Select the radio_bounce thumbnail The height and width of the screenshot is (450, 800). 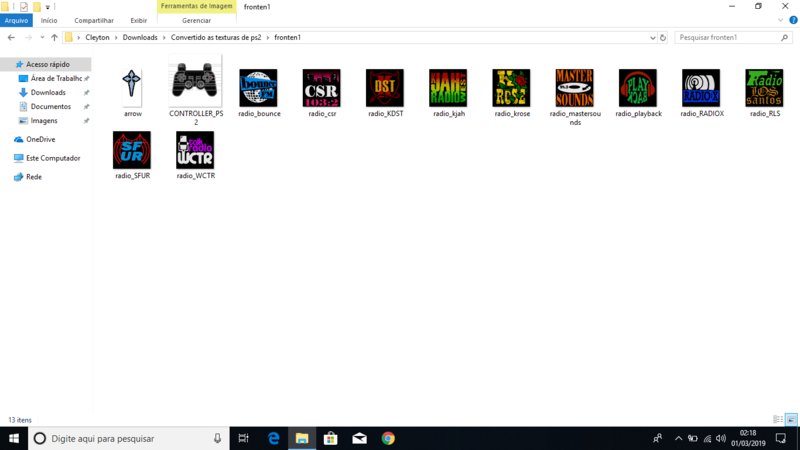point(258,88)
